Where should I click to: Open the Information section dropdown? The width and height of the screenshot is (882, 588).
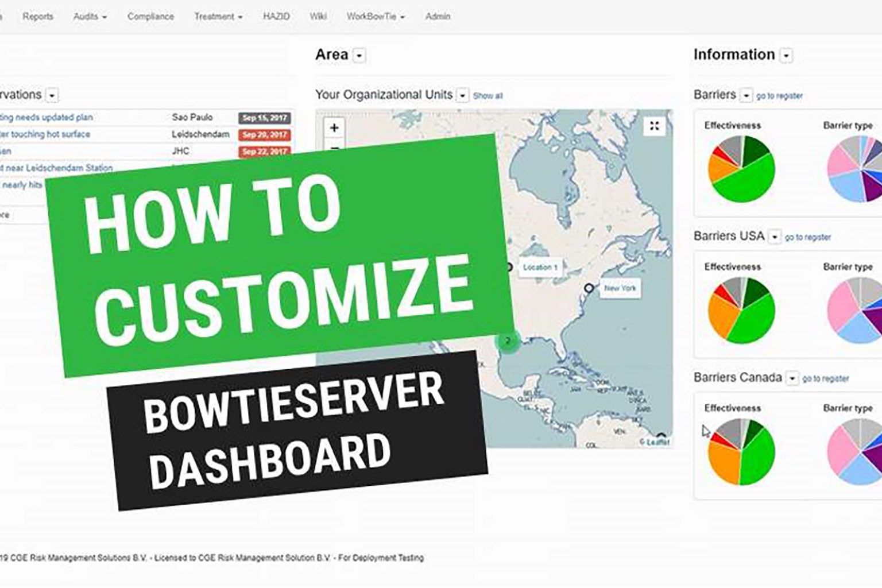coord(786,56)
